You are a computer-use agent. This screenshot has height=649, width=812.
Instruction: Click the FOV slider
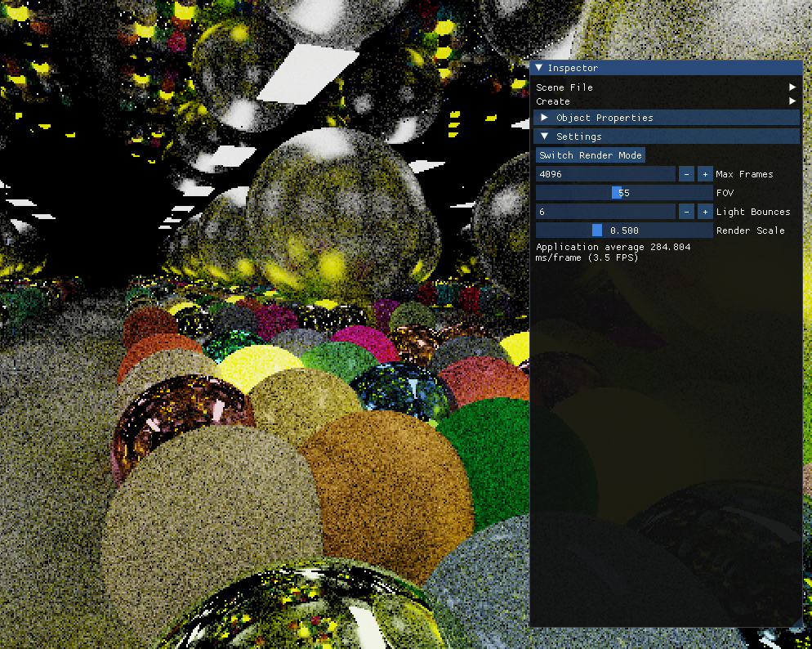[x=624, y=193]
